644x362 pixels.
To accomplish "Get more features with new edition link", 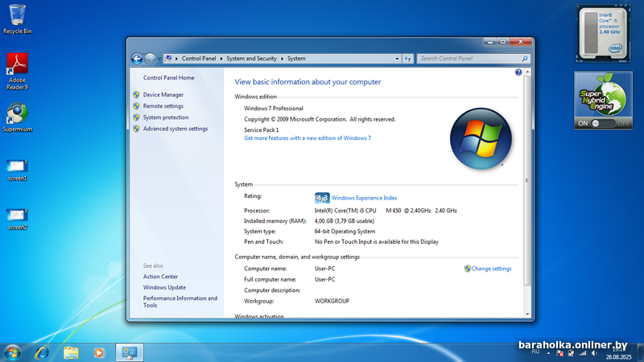I will click(x=308, y=138).
